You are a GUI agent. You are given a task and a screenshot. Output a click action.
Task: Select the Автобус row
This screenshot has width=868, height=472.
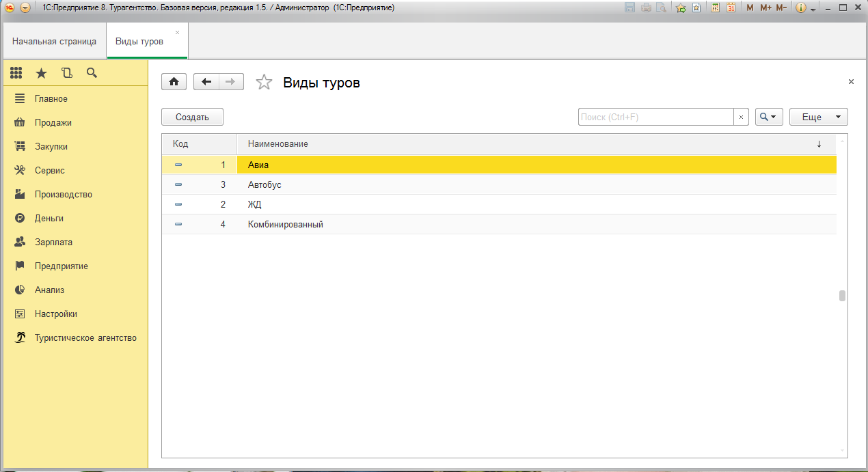pyautogui.click(x=499, y=184)
